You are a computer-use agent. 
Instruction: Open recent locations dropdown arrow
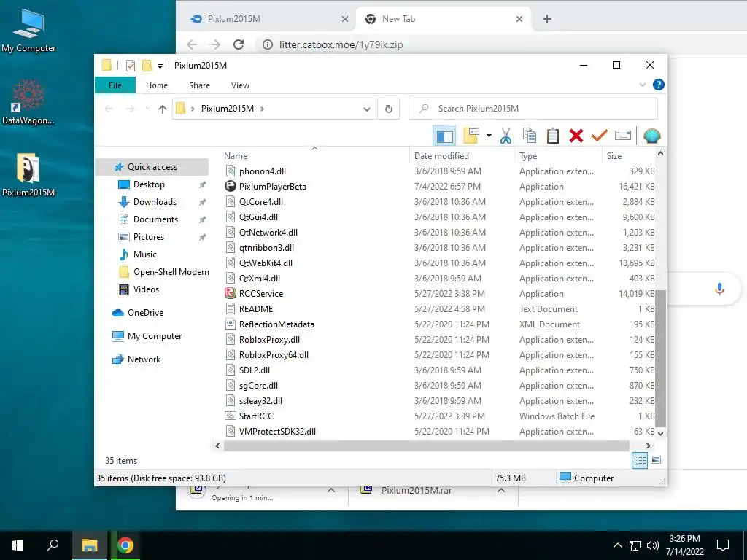click(147, 109)
